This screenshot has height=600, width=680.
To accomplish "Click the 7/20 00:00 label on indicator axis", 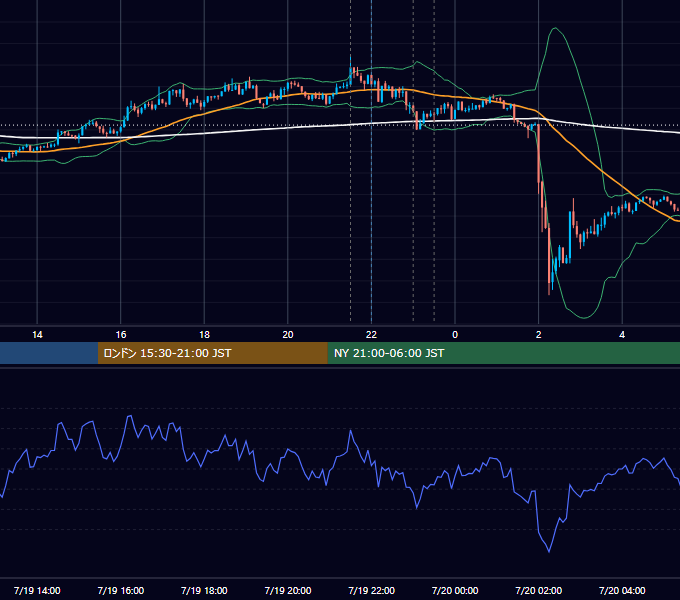I will click(455, 590).
